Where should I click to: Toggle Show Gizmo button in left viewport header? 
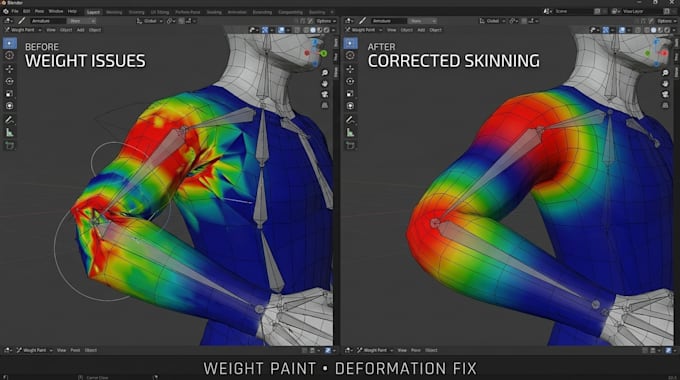[x=265, y=30]
